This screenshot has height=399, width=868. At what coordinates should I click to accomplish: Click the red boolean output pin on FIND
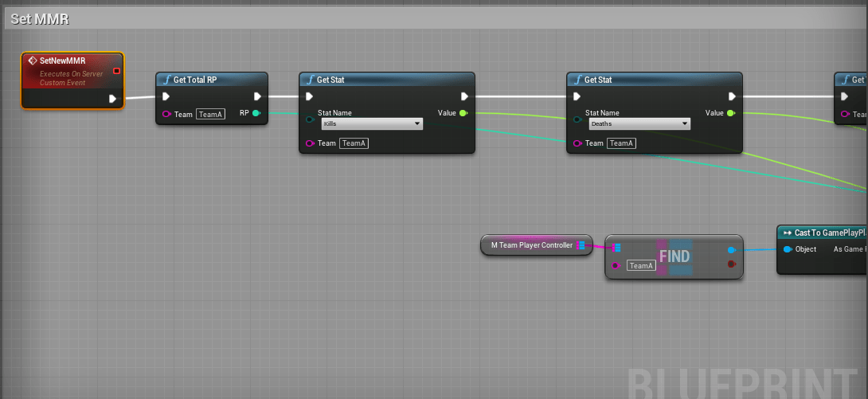pos(731,264)
